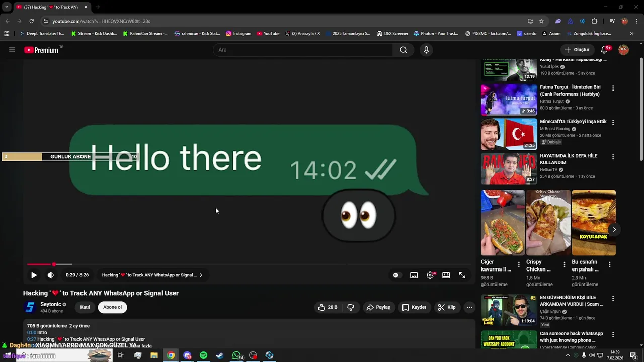Open Instagram bookmark
644x362 pixels.
238,34
